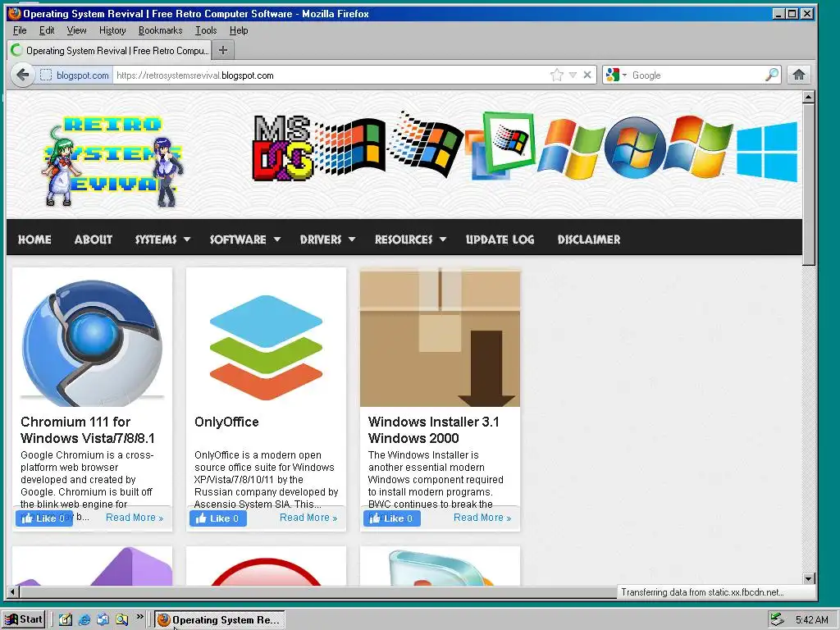Open the View menu
This screenshot has width=840, height=630.
click(x=76, y=30)
